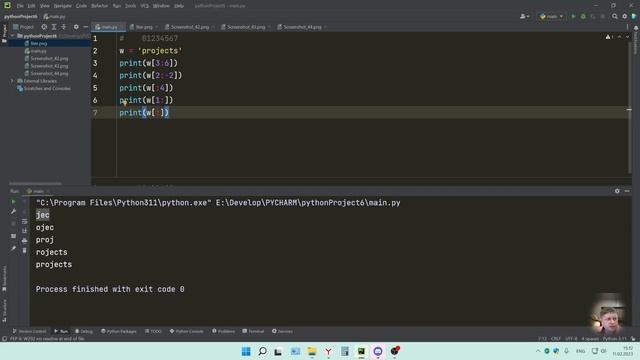Image resolution: width=640 pixels, height=360 pixels.
Task: Click the inspection warning indicator in editor
Action: click(609, 37)
